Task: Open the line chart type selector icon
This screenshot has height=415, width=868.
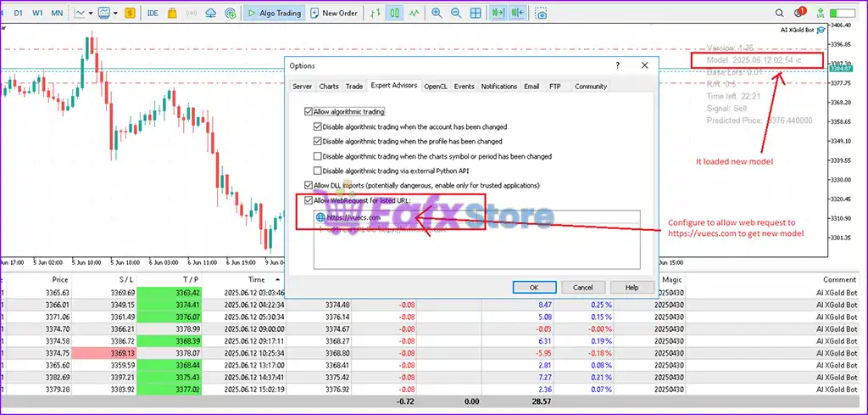Action: 79,13
